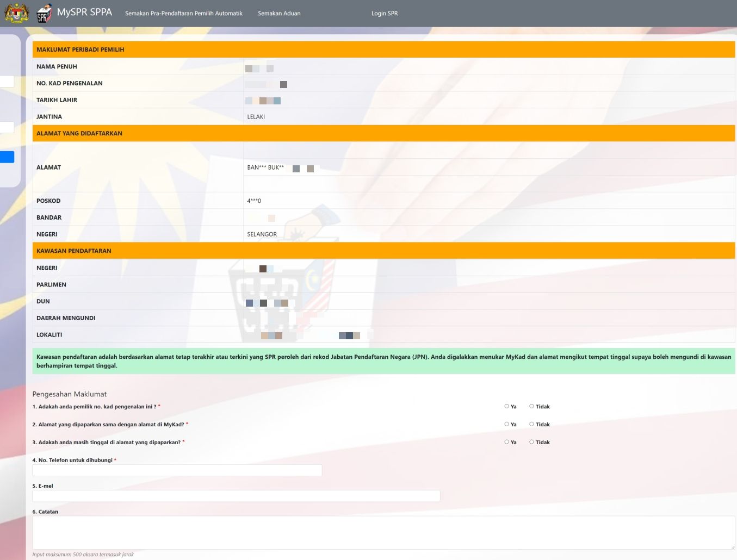
Task: Click the SPR ballot box logo
Action: click(44, 14)
